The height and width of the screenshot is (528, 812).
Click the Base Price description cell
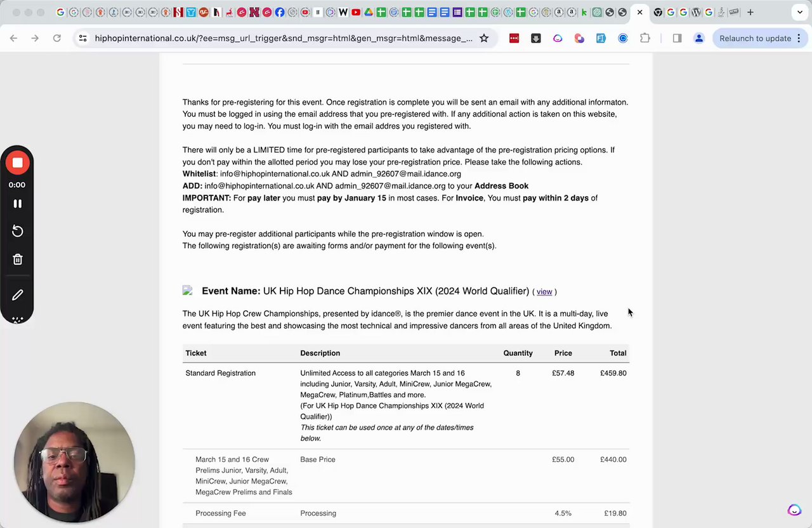pyautogui.click(x=318, y=459)
